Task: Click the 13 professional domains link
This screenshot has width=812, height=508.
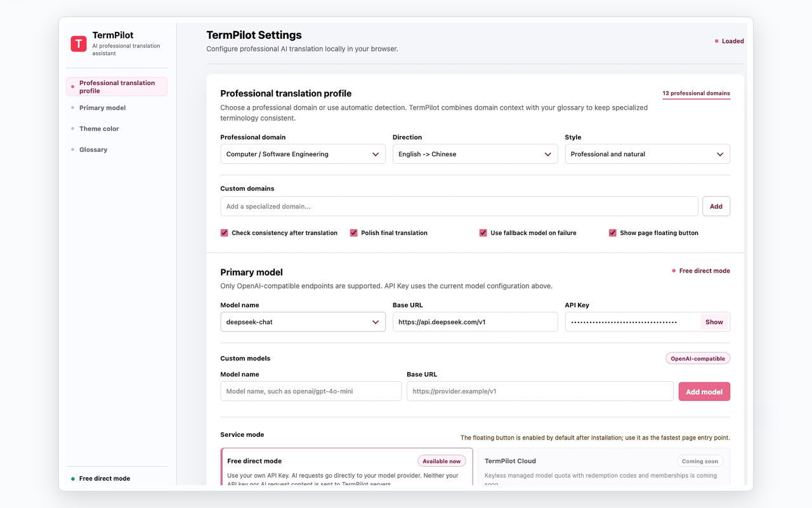Action: [x=696, y=93]
